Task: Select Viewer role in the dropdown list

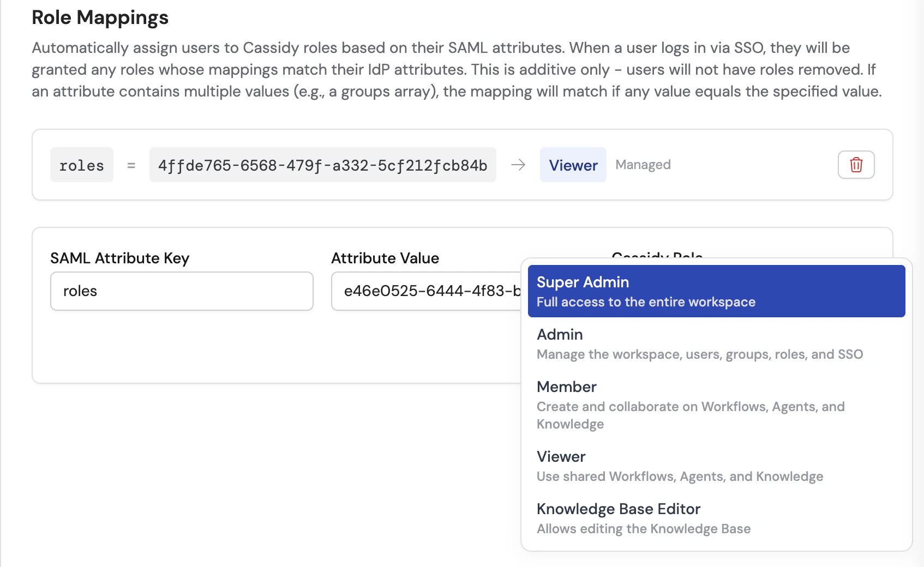Action: coord(716,466)
